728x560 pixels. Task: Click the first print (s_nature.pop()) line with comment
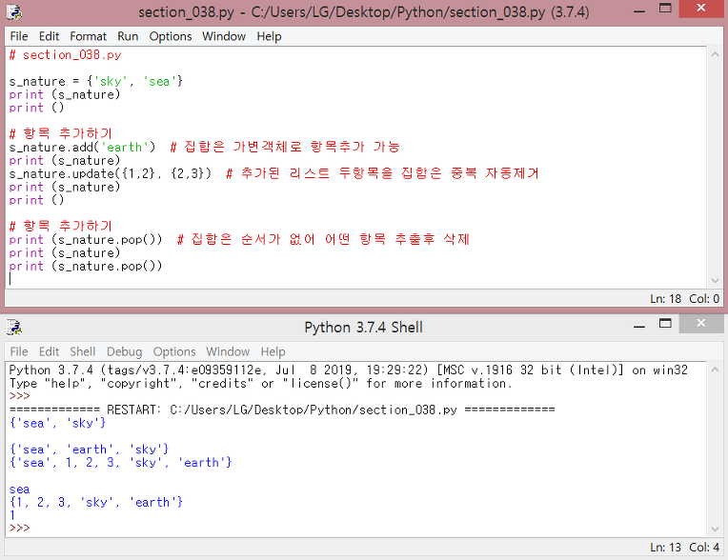[x=239, y=239]
